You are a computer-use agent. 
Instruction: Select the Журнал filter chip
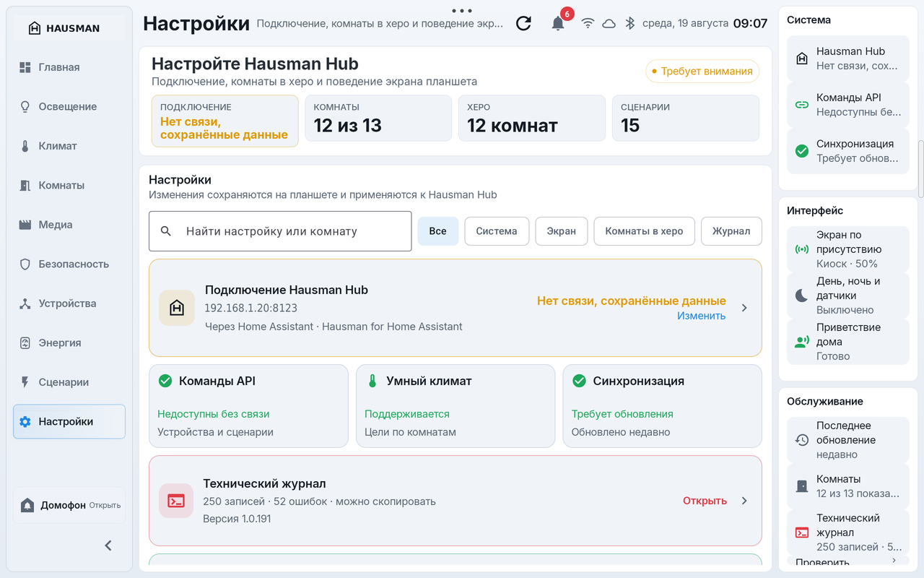pyautogui.click(x=731, y=231)
